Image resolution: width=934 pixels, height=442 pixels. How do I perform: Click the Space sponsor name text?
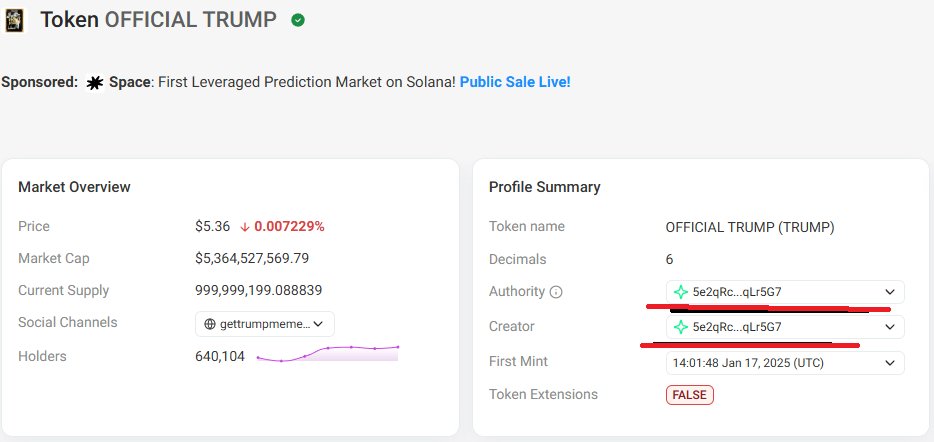[129, 82]
